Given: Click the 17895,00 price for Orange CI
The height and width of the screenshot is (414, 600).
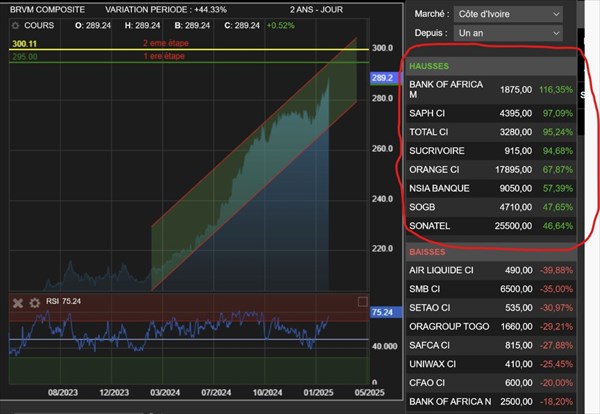Looking at the screenshot, I should [x=514, y=170].
